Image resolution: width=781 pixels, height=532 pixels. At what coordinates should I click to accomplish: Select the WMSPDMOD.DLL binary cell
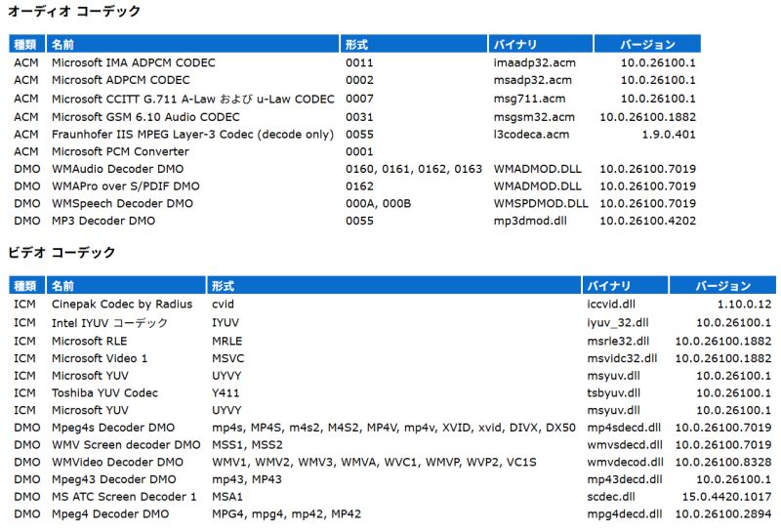(541, 203)
